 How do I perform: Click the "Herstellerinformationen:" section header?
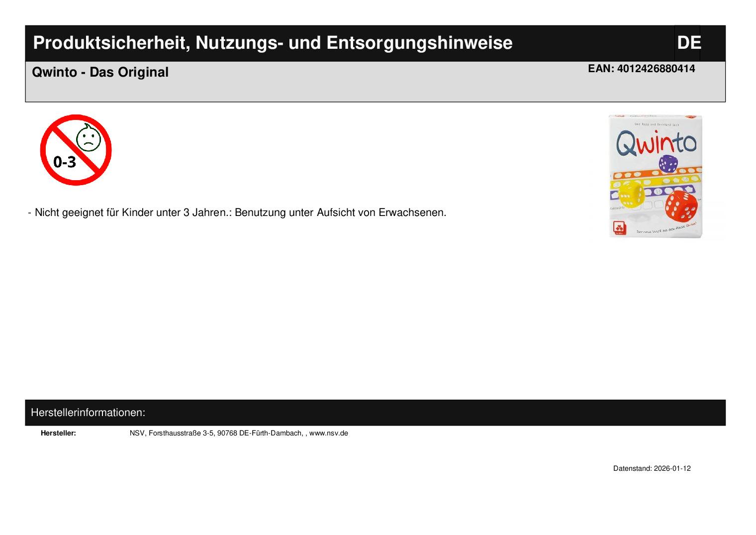pos(88,413)
